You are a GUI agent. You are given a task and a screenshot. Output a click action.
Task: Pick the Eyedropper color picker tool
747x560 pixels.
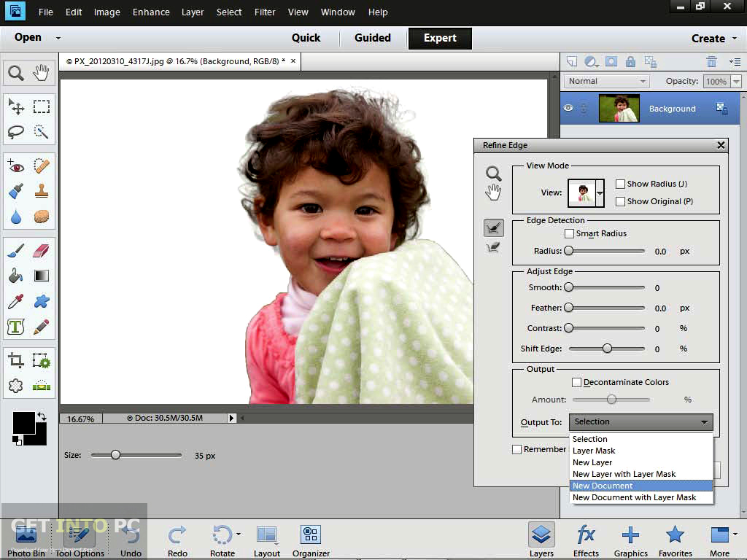tap(16, 301)
